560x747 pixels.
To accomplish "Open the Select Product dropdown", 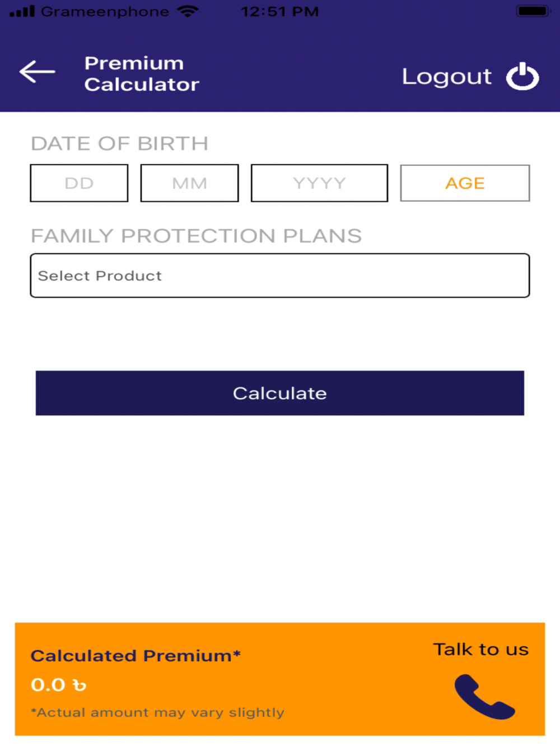I will pos(279,276).
